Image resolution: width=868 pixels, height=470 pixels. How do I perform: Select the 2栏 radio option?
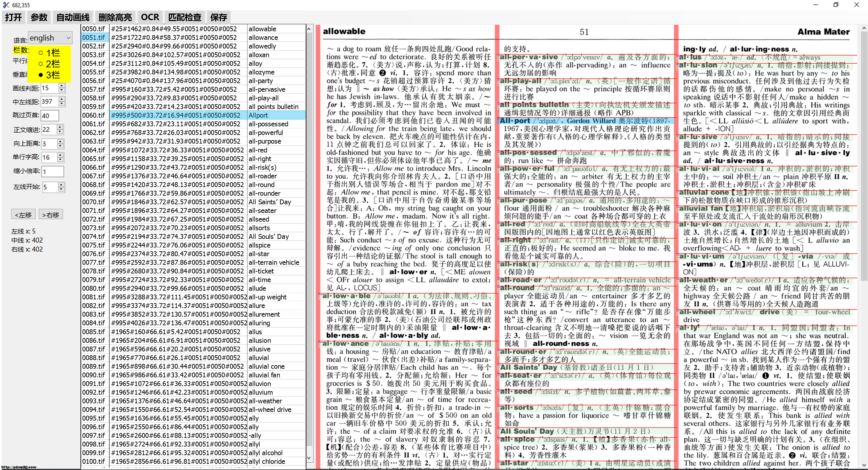tap(49, 64)
